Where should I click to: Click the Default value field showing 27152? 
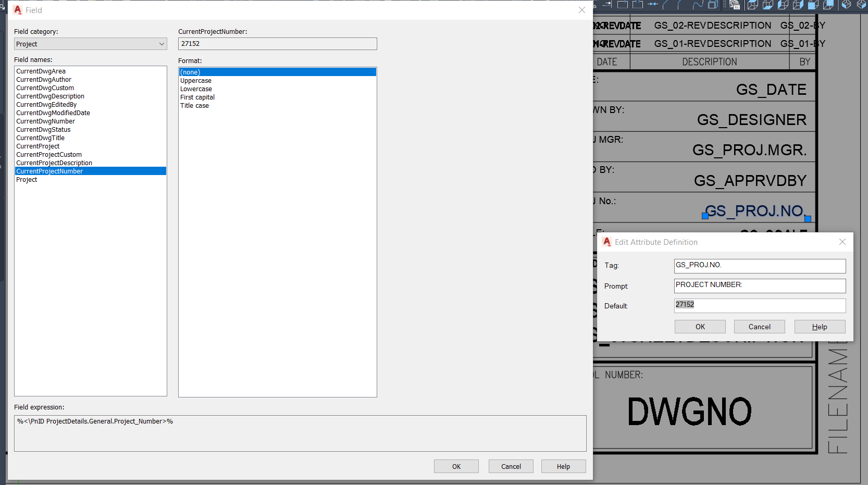(x=759, y=305)
